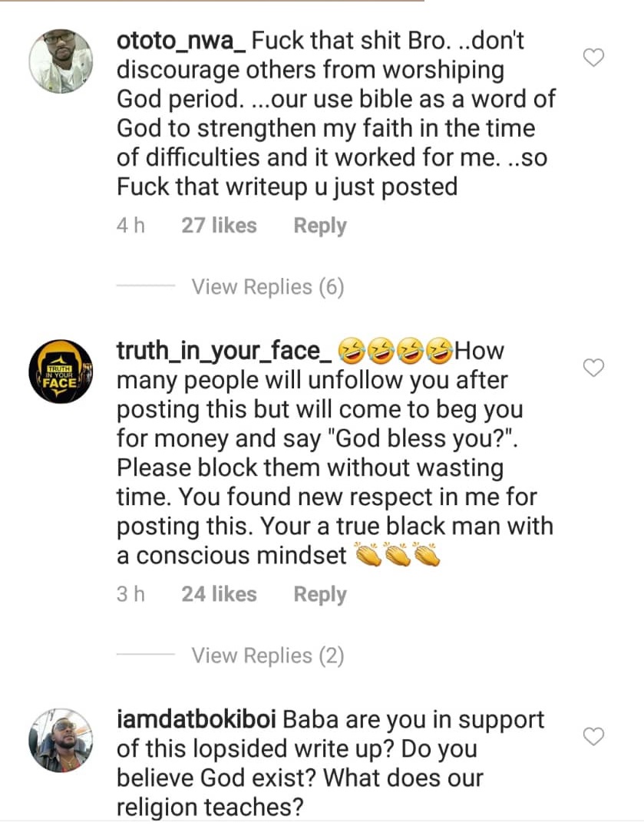The image size is (644, 829).
Task: Expand View Replies (2)
Action: [267, 656]
